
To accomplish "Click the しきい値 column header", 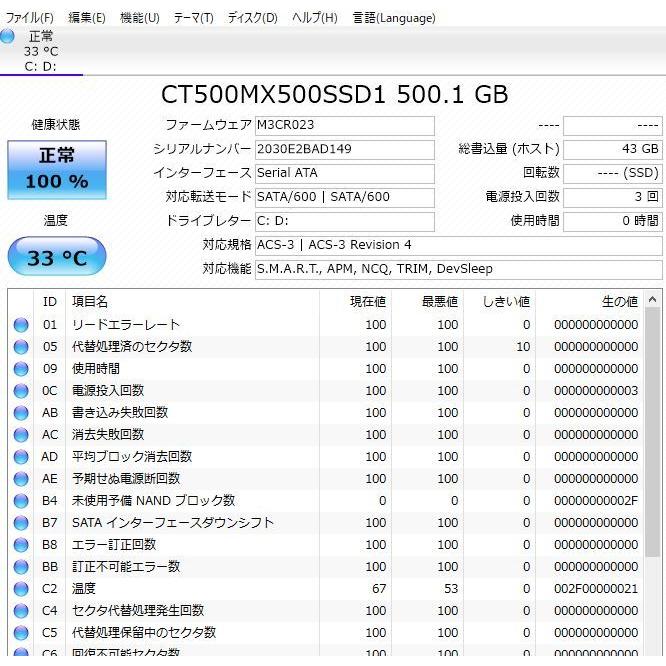I will point(500,302).
